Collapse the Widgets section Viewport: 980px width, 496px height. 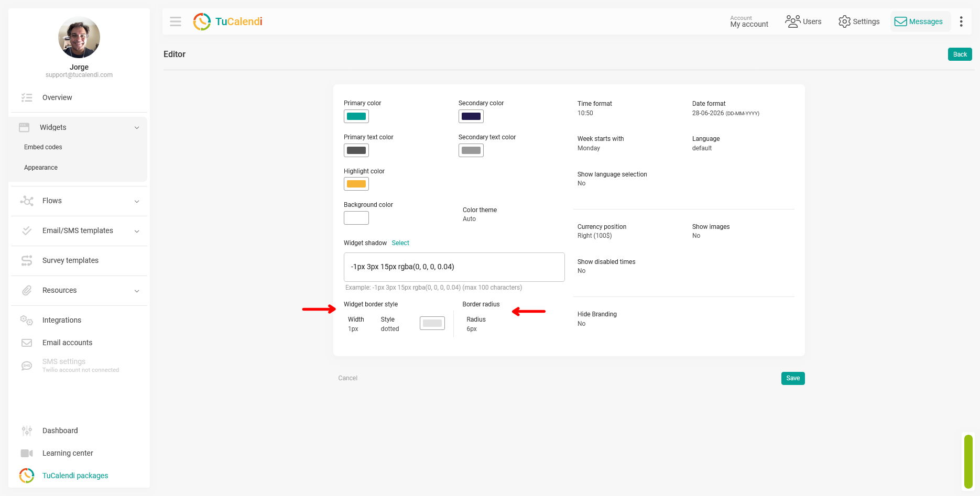[x=79, y=127]
